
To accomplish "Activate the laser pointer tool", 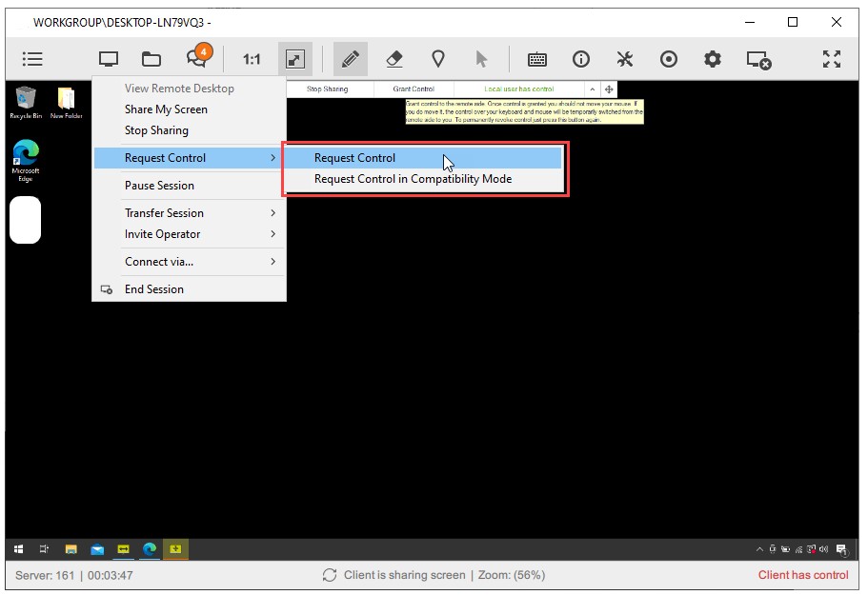I will pos(438,59).
